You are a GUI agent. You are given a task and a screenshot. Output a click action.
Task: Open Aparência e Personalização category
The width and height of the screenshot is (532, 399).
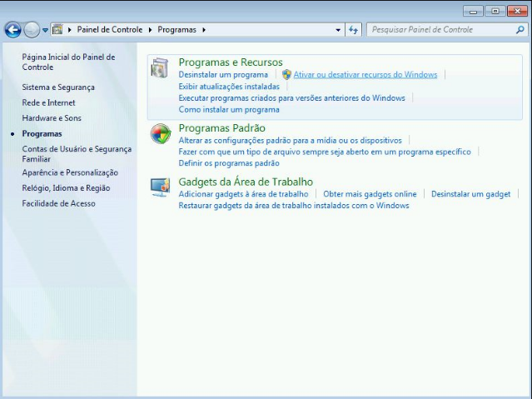pos(70,172)
